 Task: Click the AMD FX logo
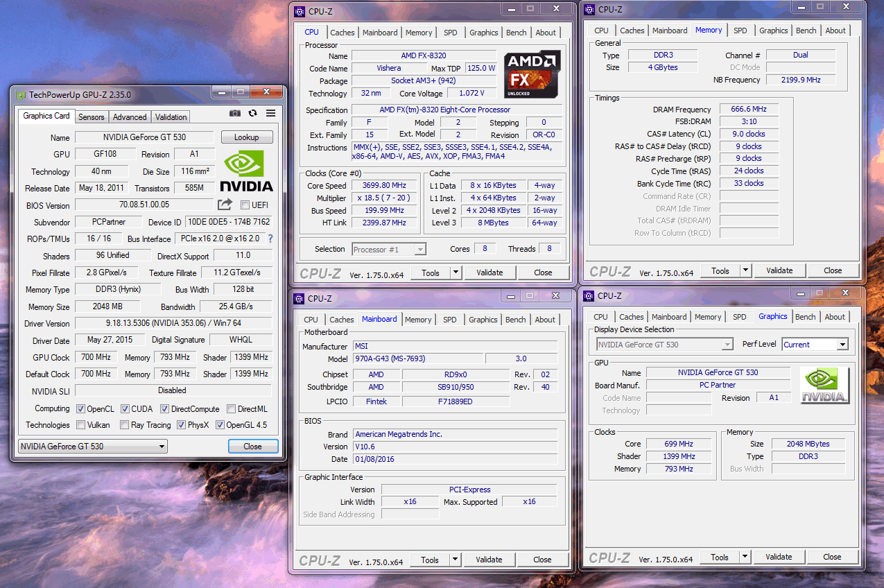click(532, 73)
